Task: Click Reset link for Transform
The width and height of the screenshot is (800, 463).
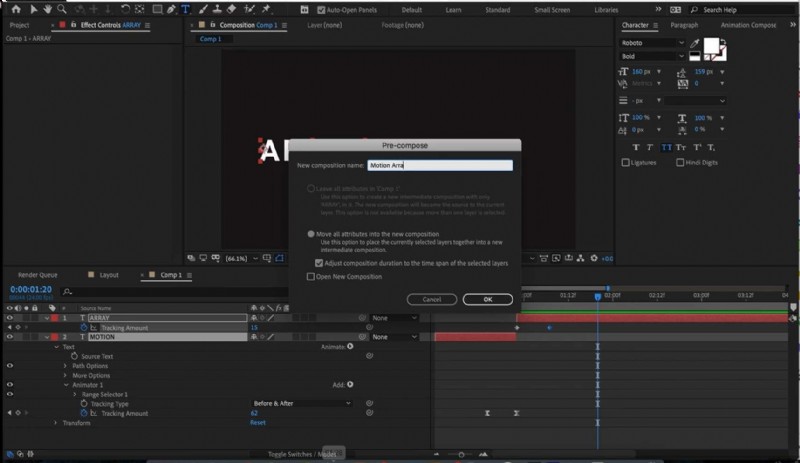Action: [x=258, y=423]
